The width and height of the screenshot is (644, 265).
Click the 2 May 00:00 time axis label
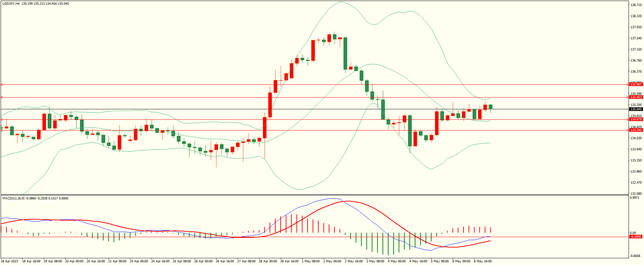332,261
